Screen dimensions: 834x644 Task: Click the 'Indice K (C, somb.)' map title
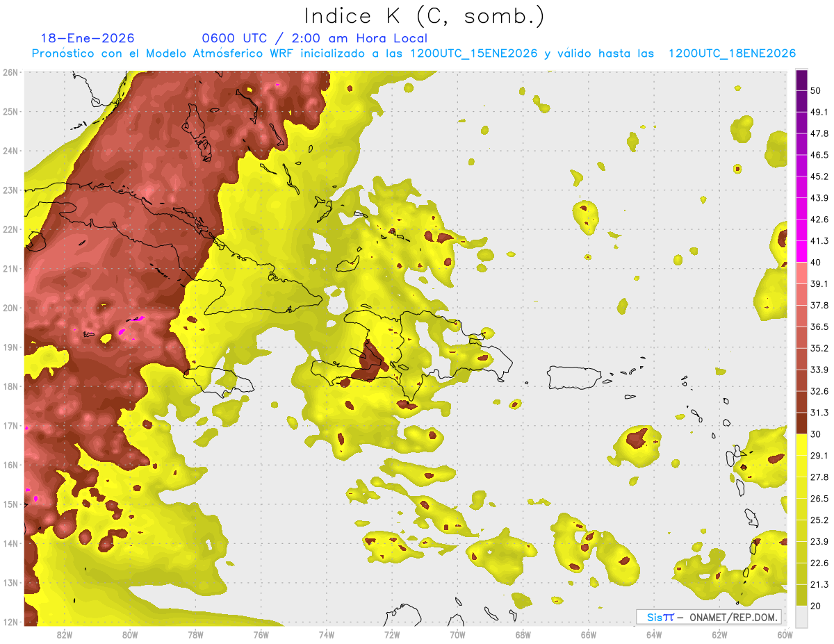(425, 17)
